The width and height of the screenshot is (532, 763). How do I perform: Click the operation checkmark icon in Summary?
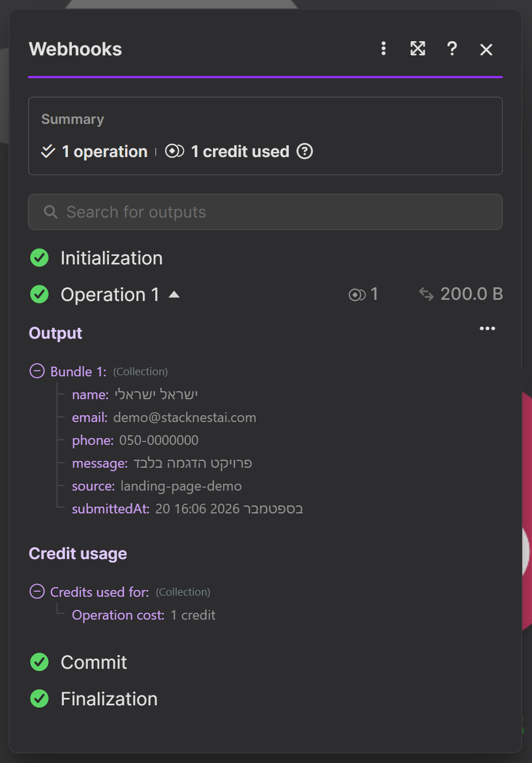48,151
